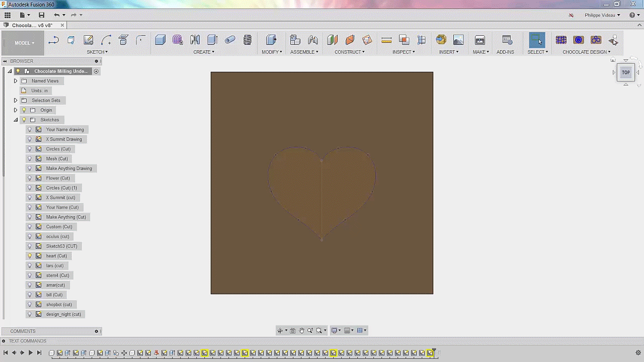Show the Mesh (Cut) sketch via lightbulb
The image size is (644, 362).
point(29,159)
